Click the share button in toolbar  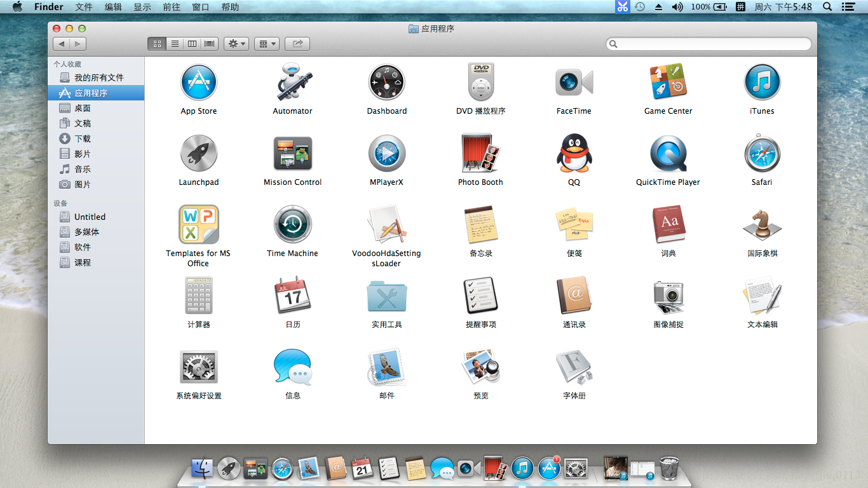point(297,44)
